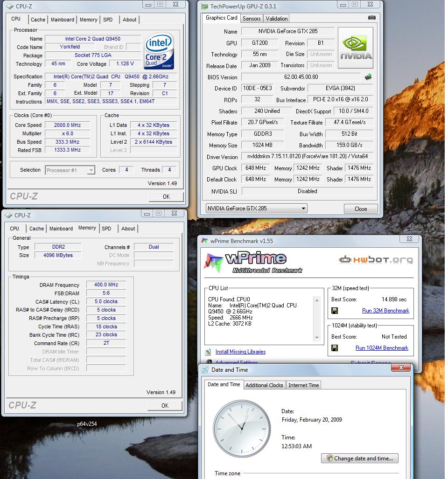448x479 pixels.
Task: Open the NVIDIA GeForce GTX 285 card dropdown
Action: (256, 208)
